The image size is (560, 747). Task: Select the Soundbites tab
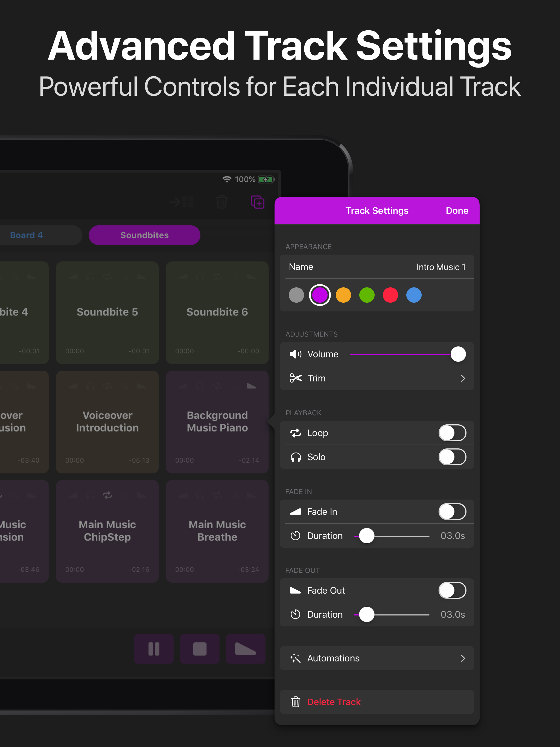tap(144, 235)
